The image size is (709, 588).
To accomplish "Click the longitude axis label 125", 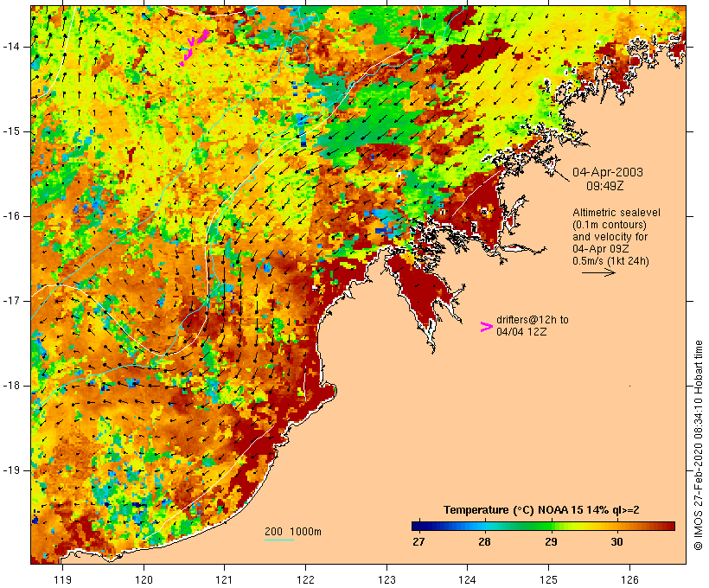I will [549, 580].
